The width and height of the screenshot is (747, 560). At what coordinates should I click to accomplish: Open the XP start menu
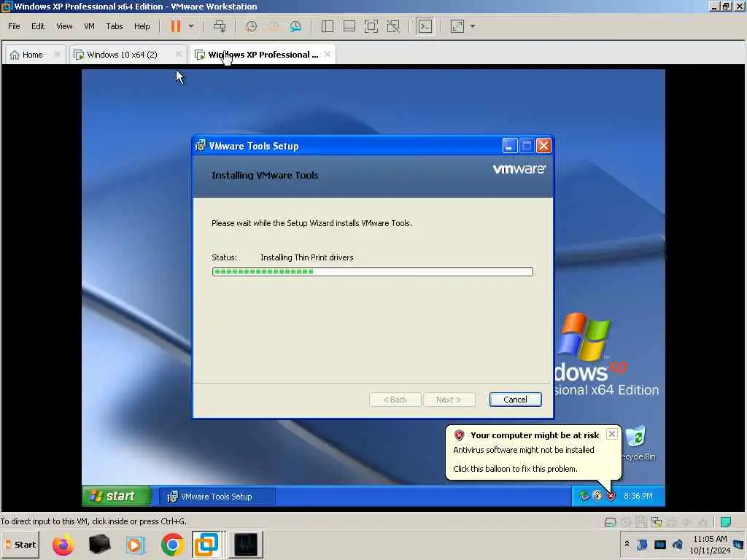(x=117, y=496)
